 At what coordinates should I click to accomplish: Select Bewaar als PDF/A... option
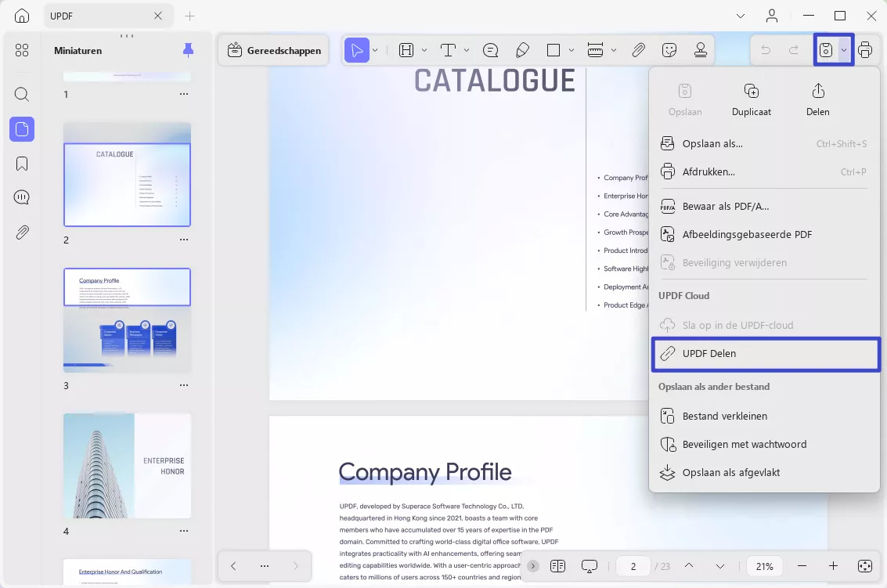[x=763, y=207]
